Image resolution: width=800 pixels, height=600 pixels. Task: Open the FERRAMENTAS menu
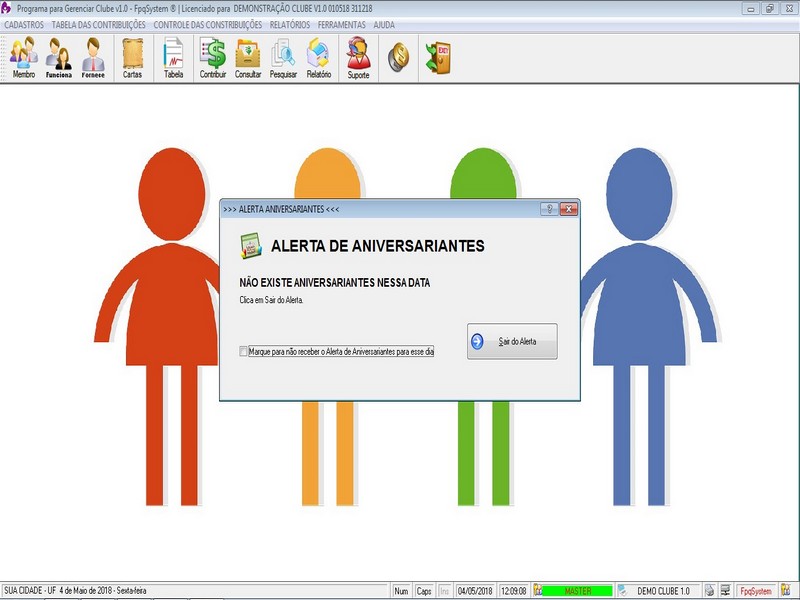pyautogui.click(x=341, y=25)
